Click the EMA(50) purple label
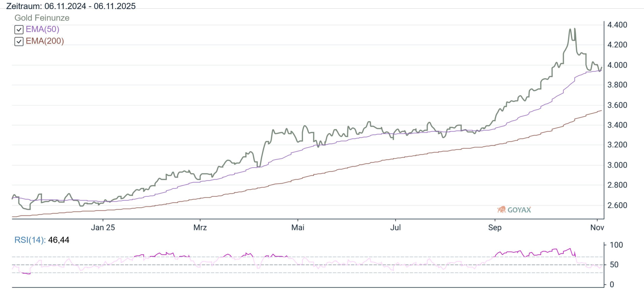 43,29
